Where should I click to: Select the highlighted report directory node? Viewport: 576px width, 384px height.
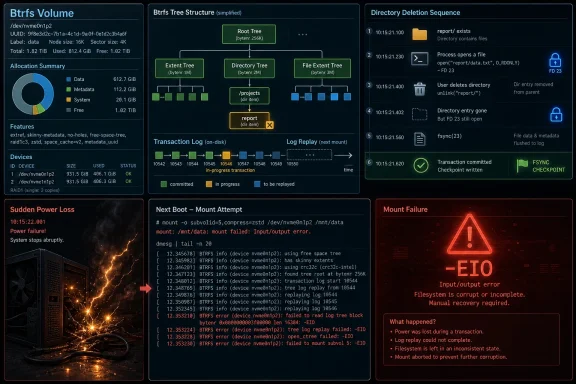point(249,121)
